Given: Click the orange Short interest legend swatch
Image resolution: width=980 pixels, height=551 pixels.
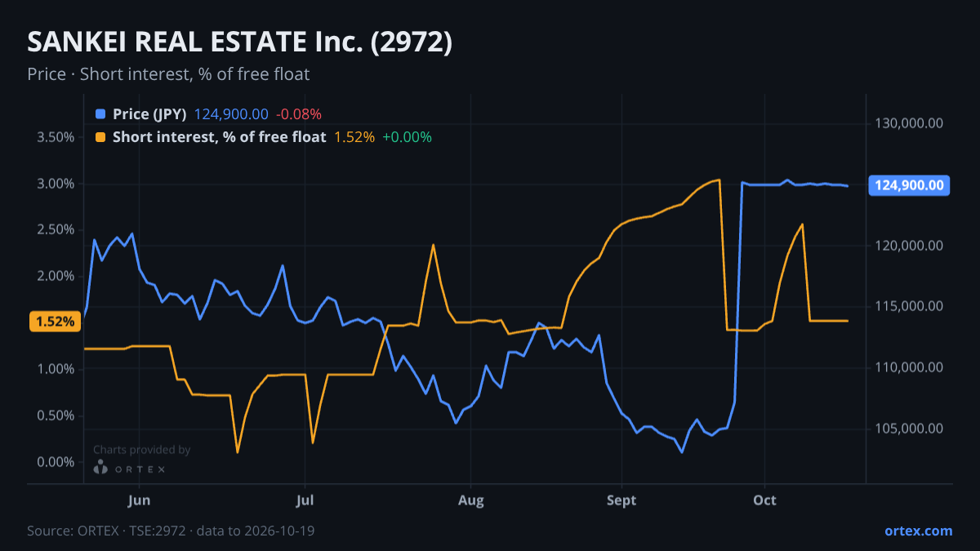Looking at the screenshot, I should click(100, 137).
